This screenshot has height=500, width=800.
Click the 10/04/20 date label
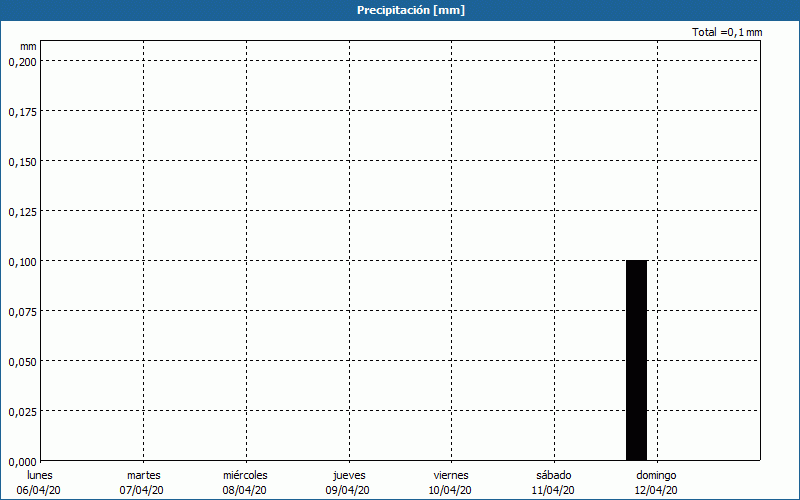451,490
